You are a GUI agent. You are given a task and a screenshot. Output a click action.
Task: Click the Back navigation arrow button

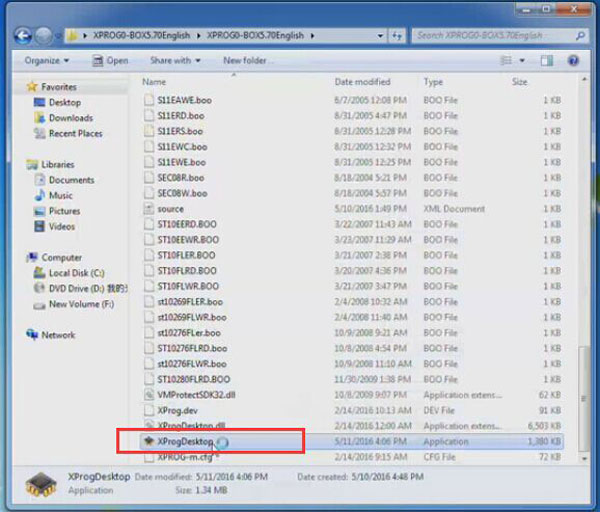24,36
